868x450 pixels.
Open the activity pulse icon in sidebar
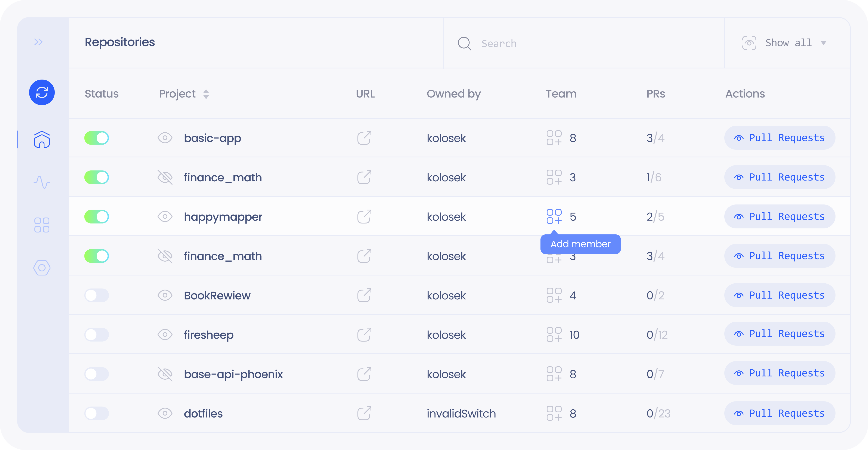click(42, 182)
